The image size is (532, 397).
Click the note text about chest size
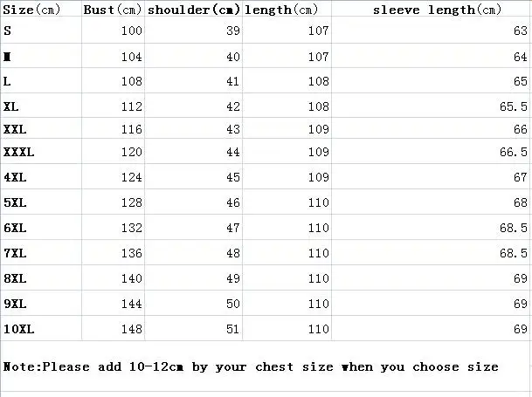(x=251, y=367)
